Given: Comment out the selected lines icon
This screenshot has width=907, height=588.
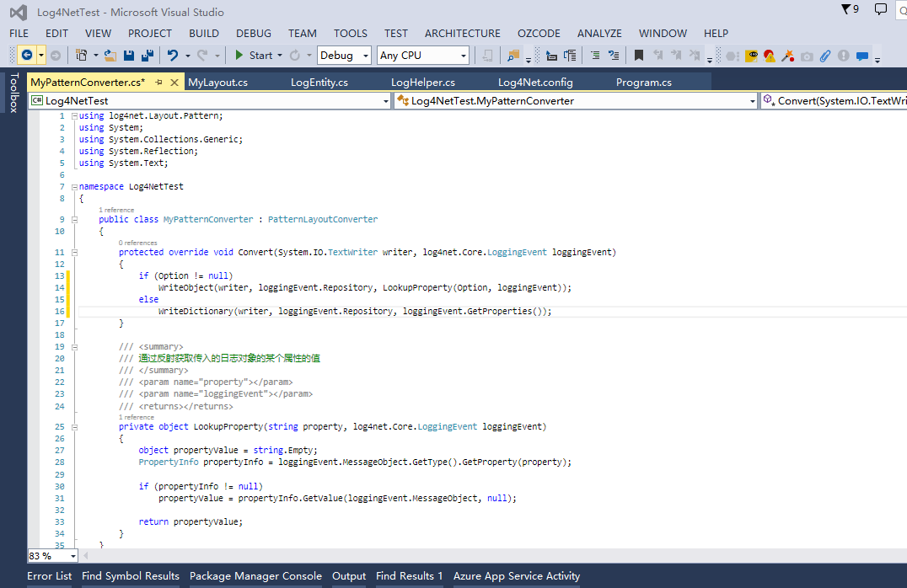Looking at the screenshot, I should click(595, 56).
